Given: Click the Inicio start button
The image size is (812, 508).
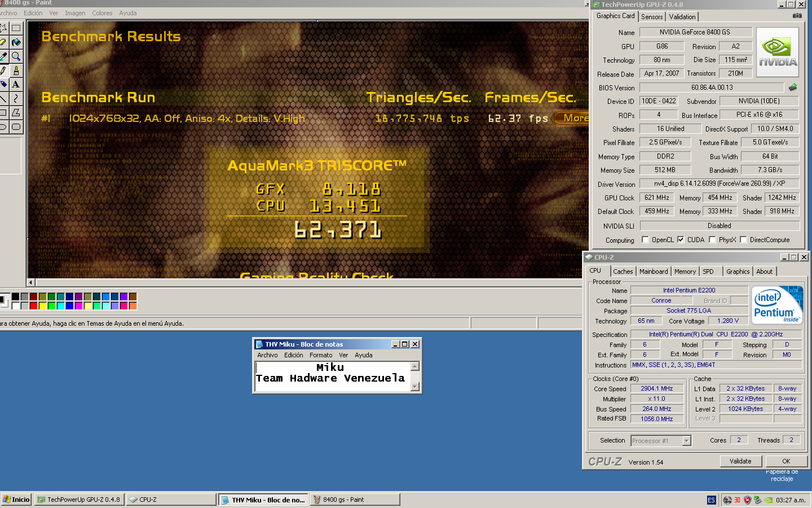Looking at the screenshot, I should click(x=16, y=500).
